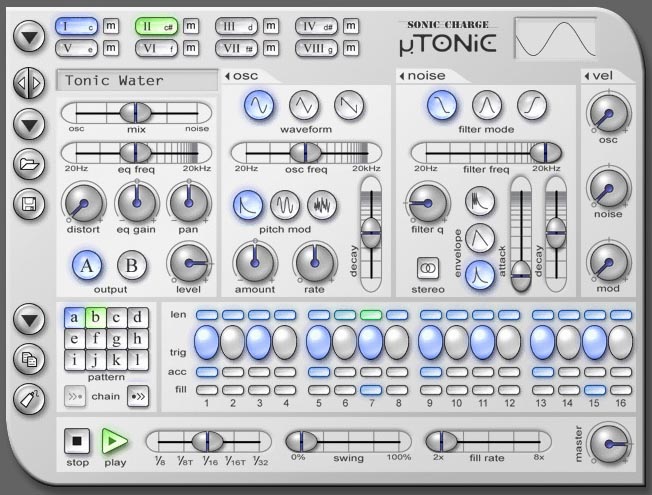
Task: Mute drum channel IV
Action: (351, 26)
